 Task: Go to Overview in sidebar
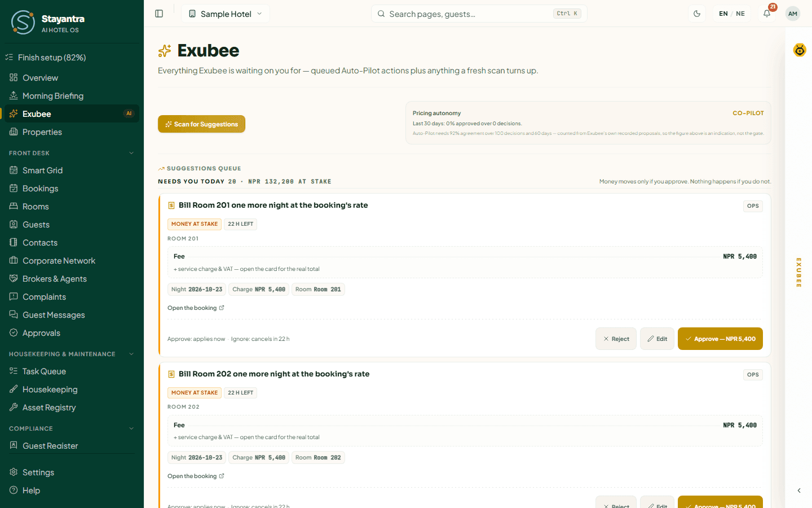coord(72,78)
